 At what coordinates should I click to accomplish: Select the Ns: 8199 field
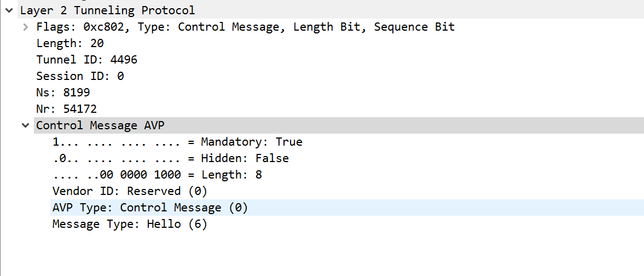tap(63, 93)
